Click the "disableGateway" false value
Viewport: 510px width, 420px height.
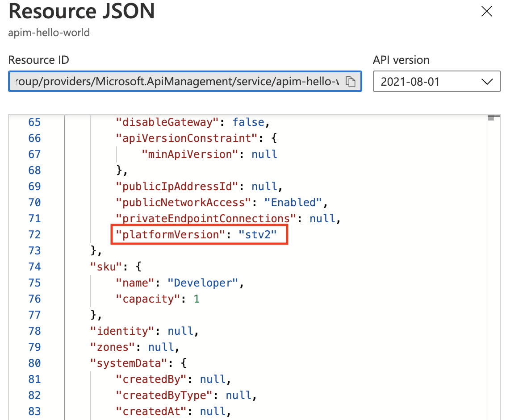(248, 122)
